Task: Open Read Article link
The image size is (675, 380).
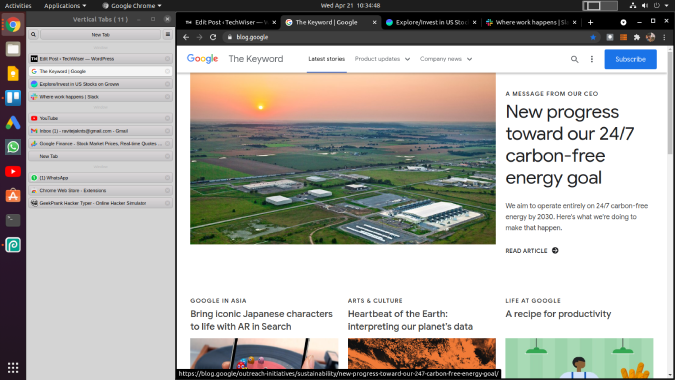Action: click(x=532, y=250)
